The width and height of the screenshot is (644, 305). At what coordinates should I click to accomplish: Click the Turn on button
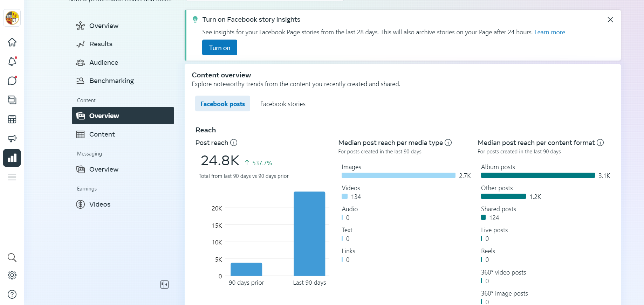point(220,48)
